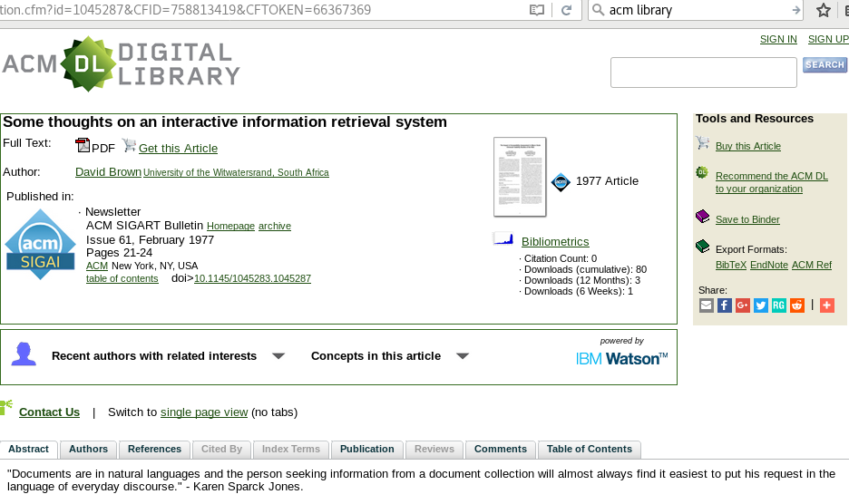
Task: Share article on Twitter
Action: (761, 305)
